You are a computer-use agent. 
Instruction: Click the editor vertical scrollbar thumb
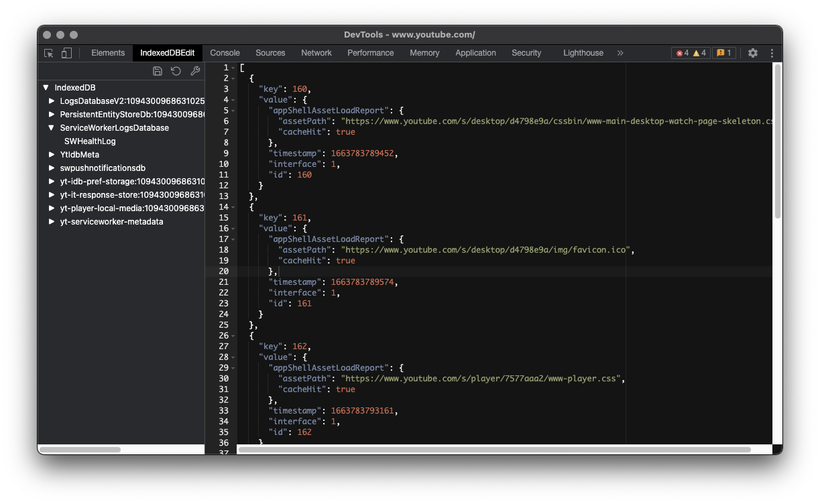pos(778,141)
